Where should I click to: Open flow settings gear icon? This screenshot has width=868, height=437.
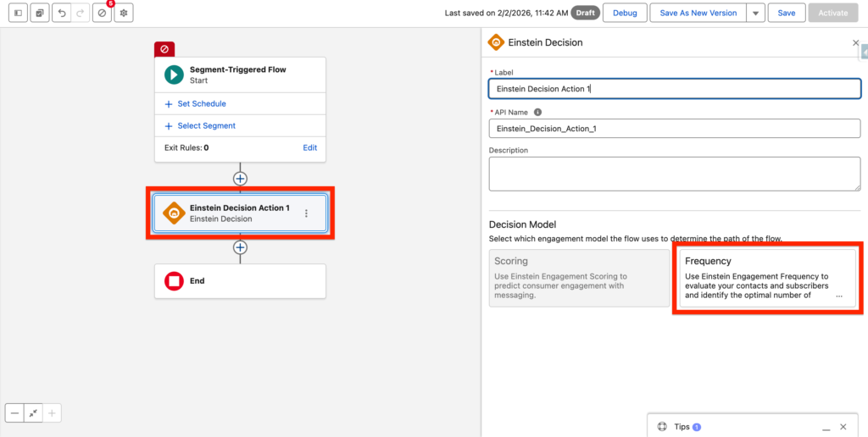point(124,14)
